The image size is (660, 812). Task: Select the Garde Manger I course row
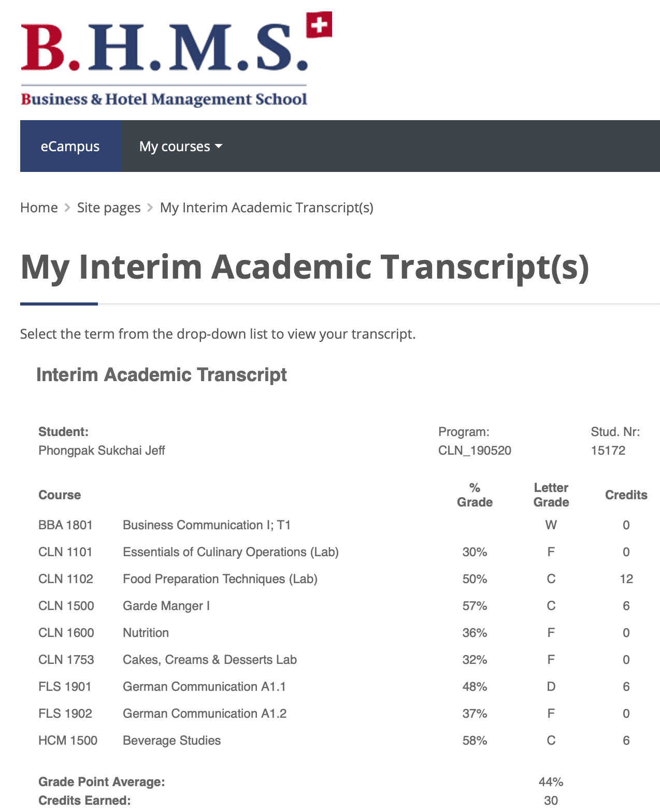click(166, 606)
